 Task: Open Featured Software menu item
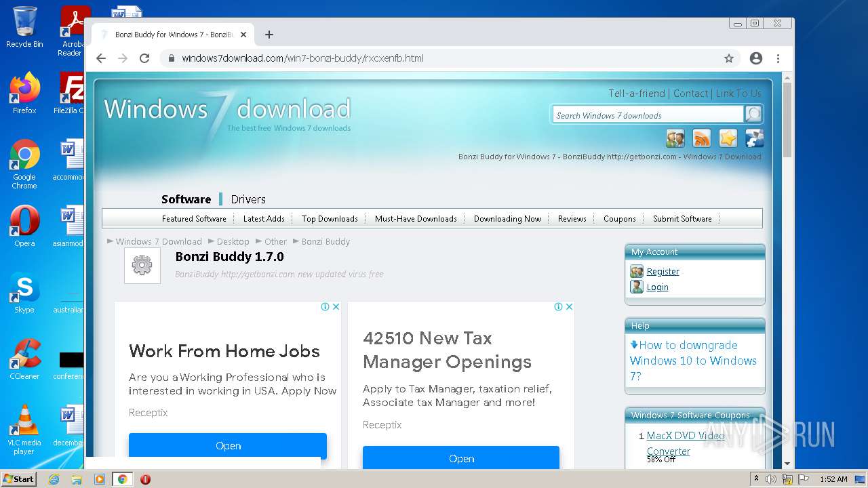[194, 219]
